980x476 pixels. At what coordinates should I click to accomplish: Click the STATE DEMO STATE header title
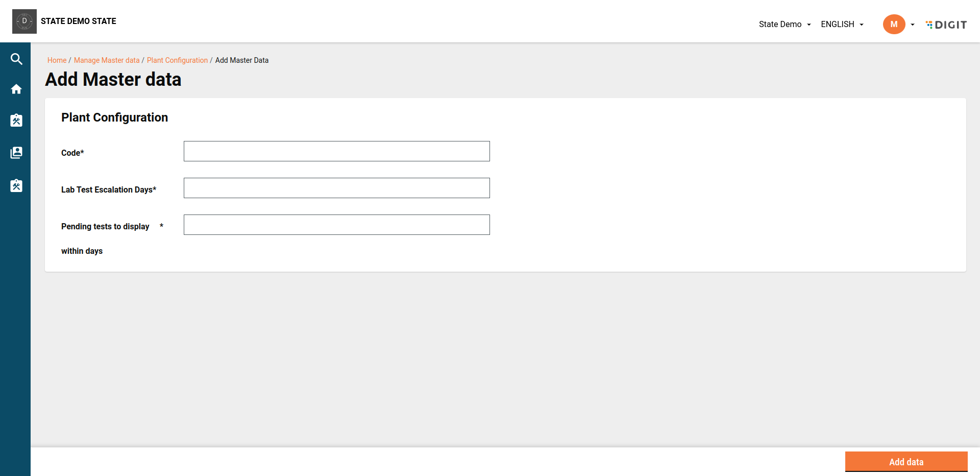pos(79,21)
